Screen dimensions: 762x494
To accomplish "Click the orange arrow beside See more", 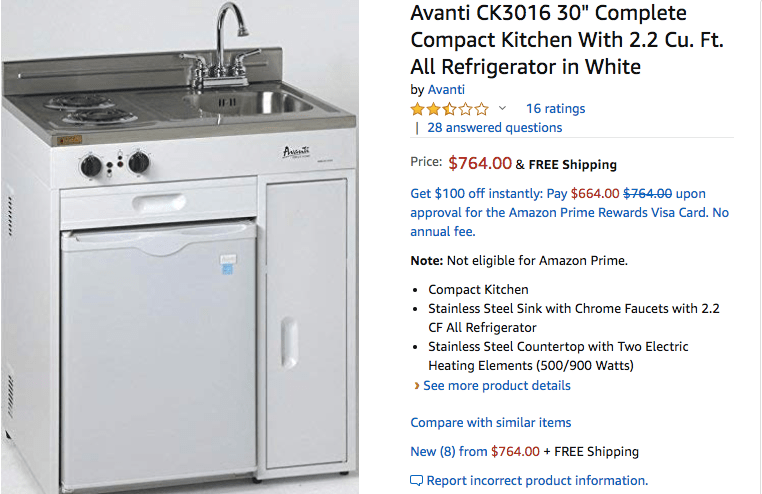I will point(416,386).
